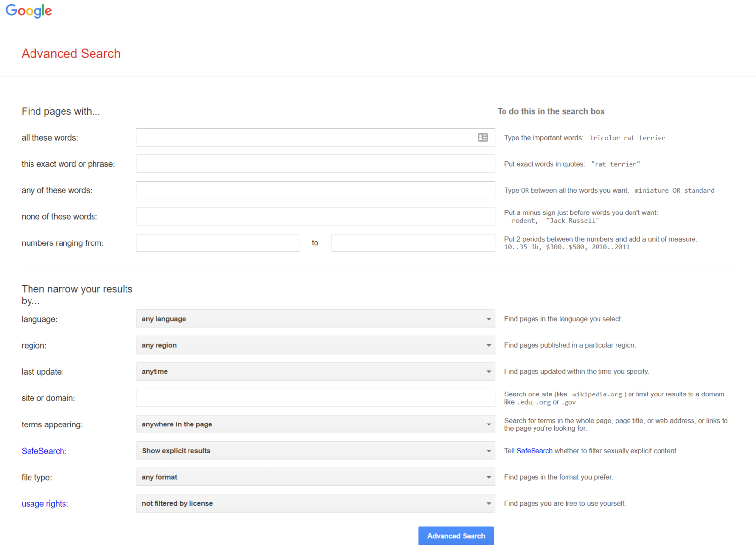Click the "any of these words" field
Viewport: 756px width, 545px height.
click(x=315, y=190)
